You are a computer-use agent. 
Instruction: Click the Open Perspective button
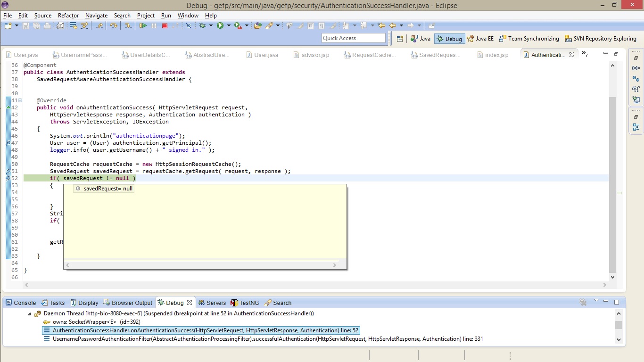pos(400,39)
